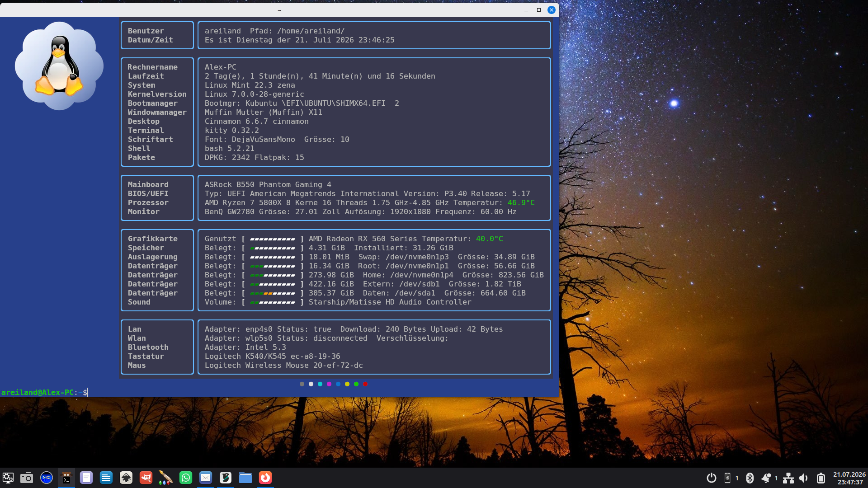Open wired network tray applet
Viewport: 868px width, 488px height.
click(x=788, y=478)
